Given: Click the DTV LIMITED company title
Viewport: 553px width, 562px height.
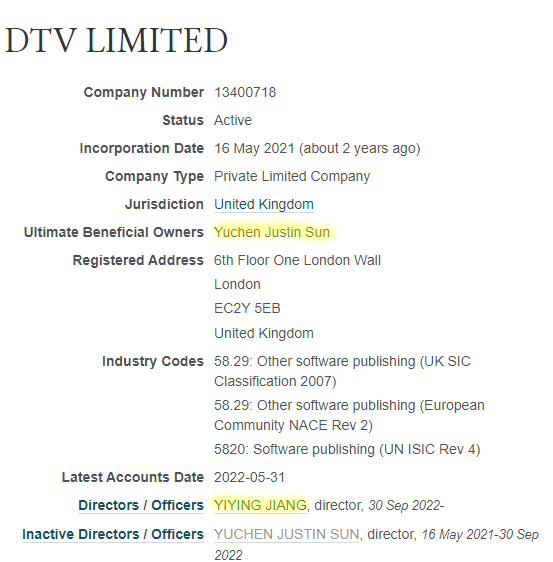Looking at the screenshot, I should pos(116,40).
